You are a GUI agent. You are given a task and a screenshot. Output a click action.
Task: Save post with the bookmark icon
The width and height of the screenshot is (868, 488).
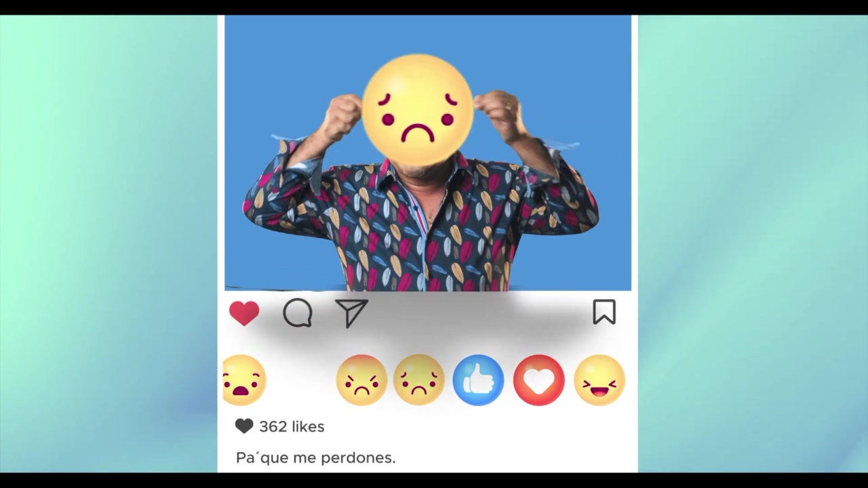[x=604, y=312]
